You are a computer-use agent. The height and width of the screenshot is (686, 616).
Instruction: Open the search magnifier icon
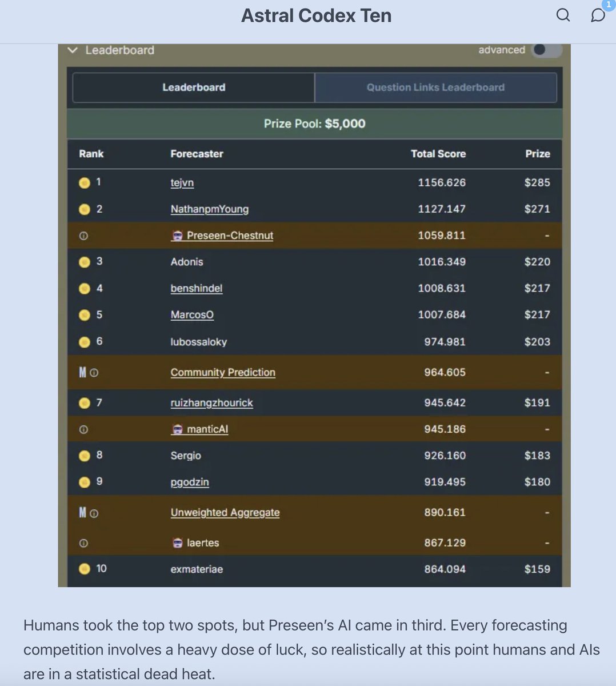click(563, 15)
